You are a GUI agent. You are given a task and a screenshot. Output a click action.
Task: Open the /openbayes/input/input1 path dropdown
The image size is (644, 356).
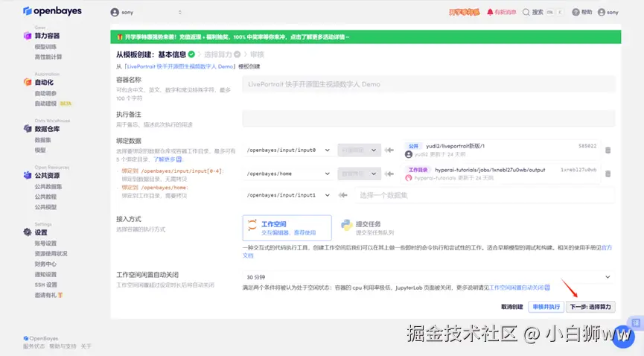[288, 195]
